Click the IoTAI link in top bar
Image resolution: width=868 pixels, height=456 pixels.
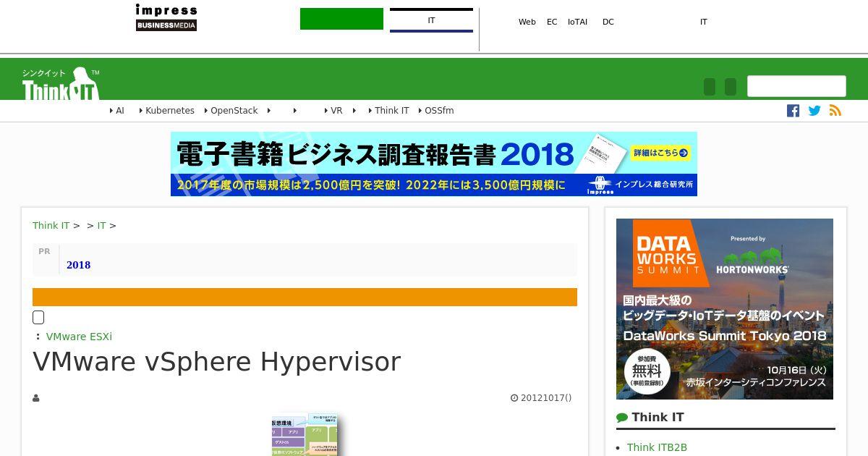(577, 22)
